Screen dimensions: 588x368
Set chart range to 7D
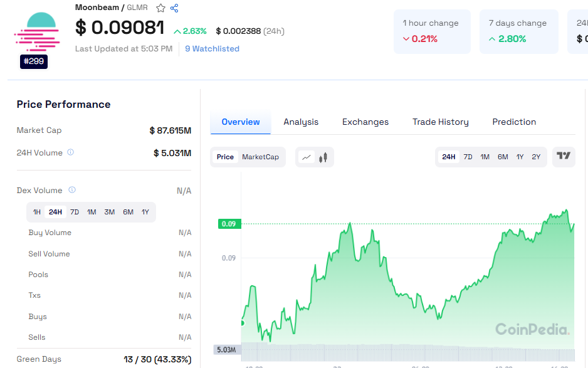468,157
